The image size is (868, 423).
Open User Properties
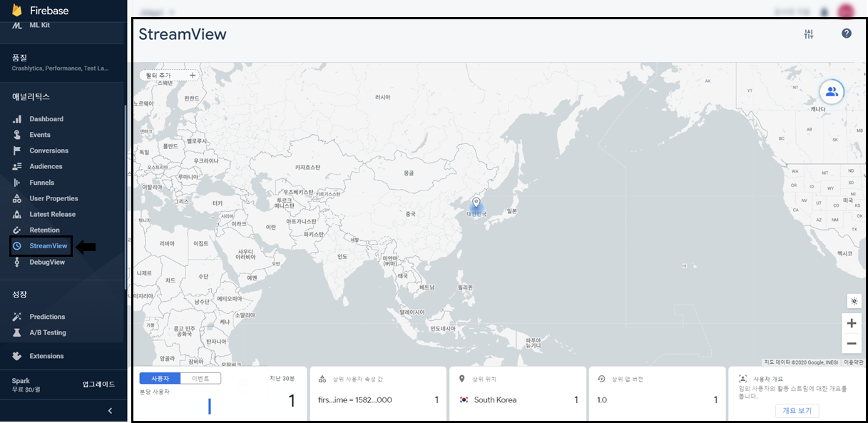tap(53, 198)
